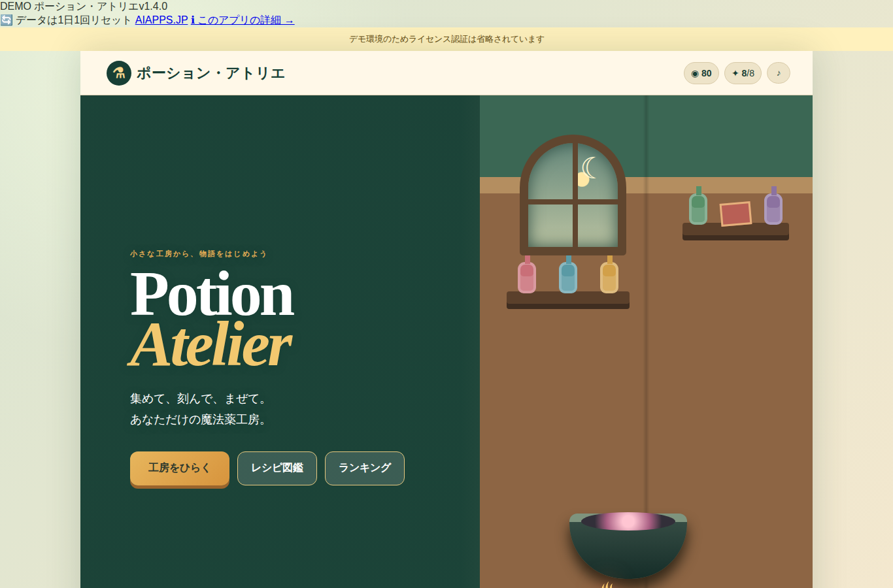Click the red book on upper shelf

[735, 214]
